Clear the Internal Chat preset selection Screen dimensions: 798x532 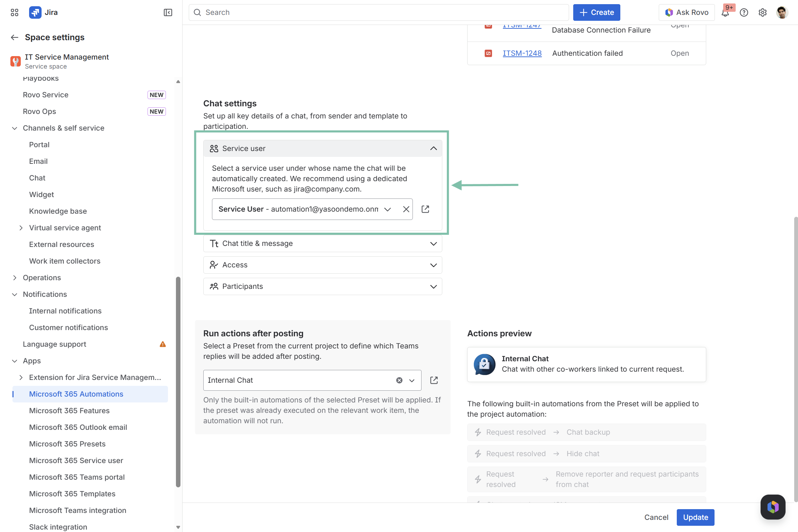tap(399, 380)
